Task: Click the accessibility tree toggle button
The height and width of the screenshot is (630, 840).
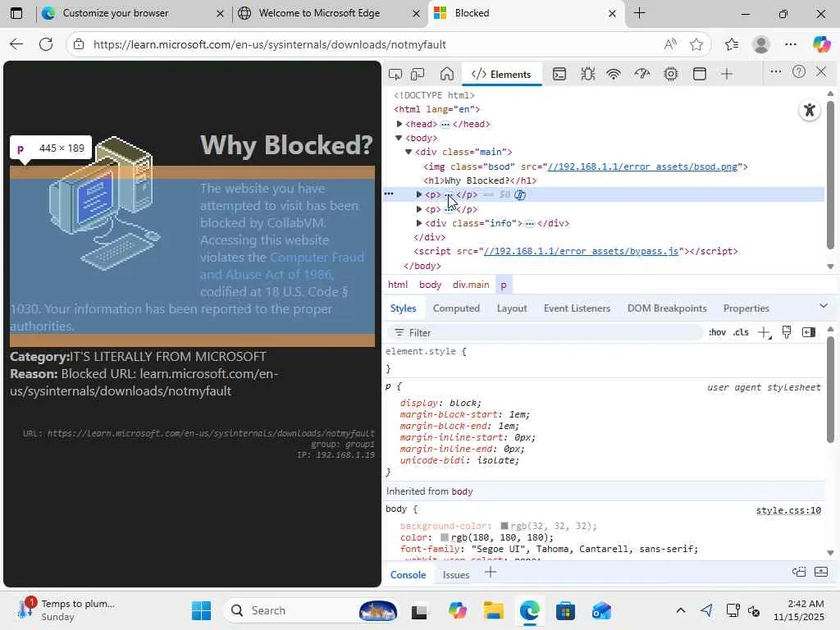Action: pos(810,111)
